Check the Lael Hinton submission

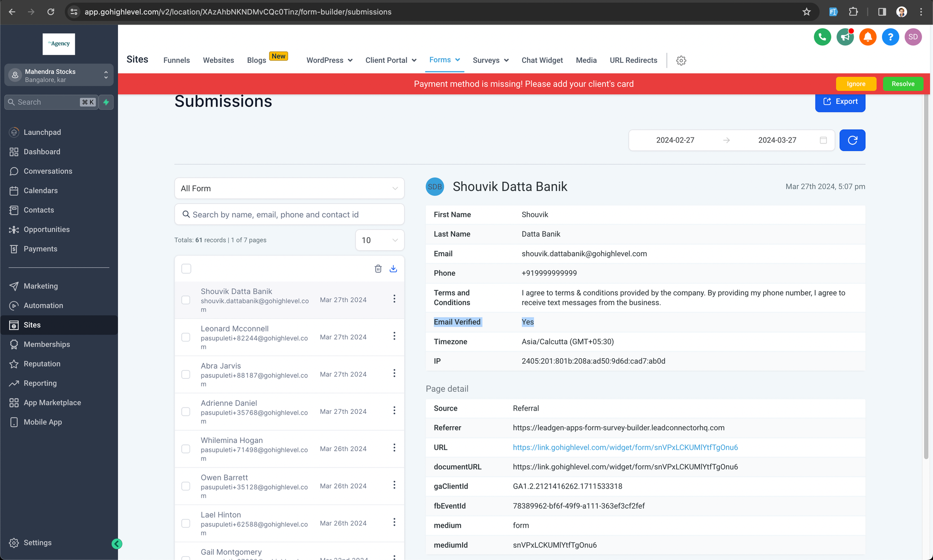[186, 524]
